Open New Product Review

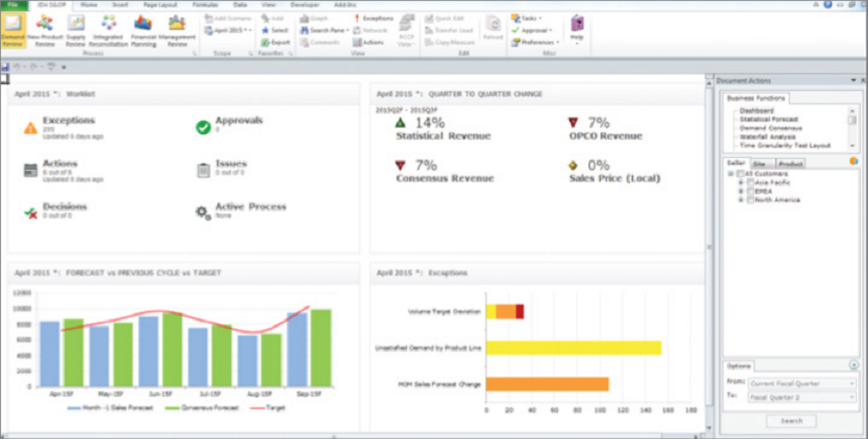click(44, 29)
